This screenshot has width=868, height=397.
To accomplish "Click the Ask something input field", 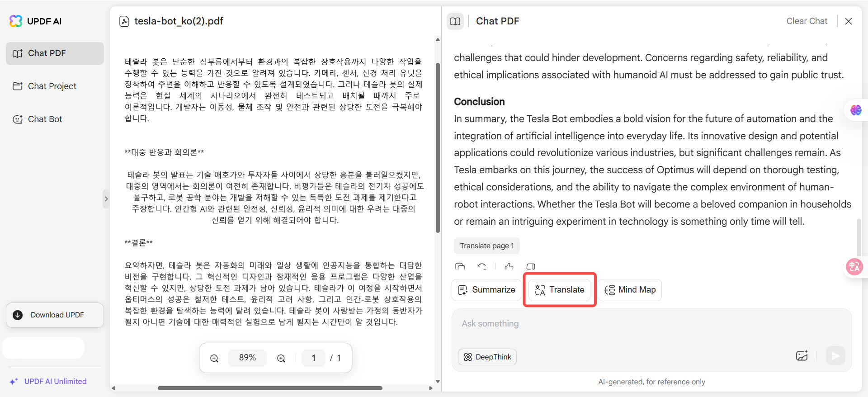I will [x=651, y=324].
